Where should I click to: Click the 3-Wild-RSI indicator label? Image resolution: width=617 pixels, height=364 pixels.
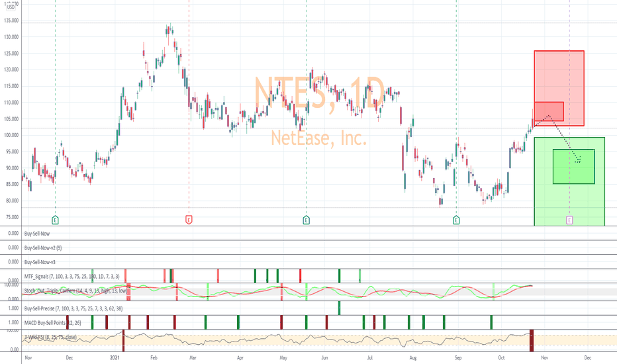pyautogui.click(x=50, y=338)
